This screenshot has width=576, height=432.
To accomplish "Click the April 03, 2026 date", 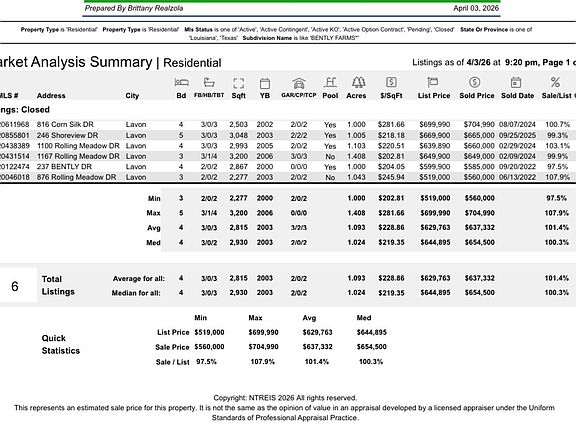I will click(476, 8).
